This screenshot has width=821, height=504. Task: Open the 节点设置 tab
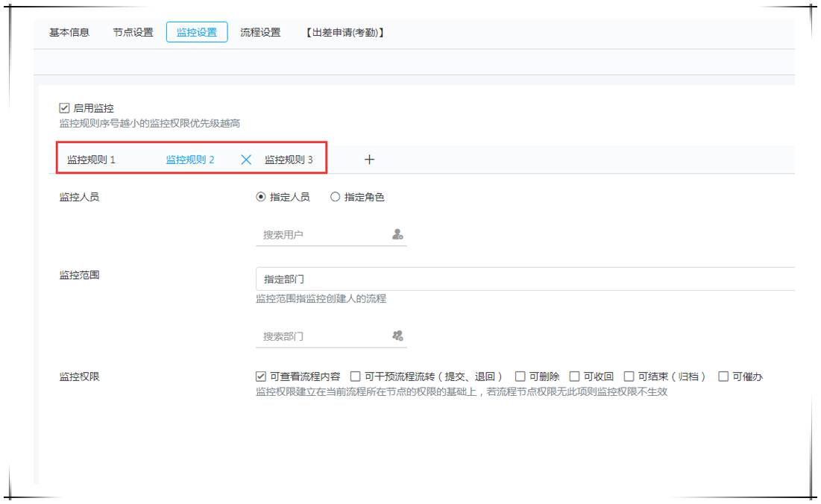133,33
